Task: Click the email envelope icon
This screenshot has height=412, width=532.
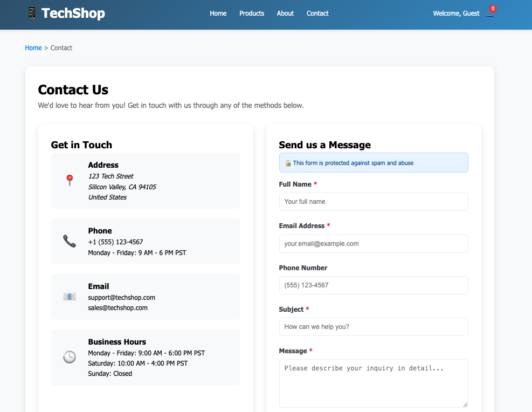Action: pos(70,297)
